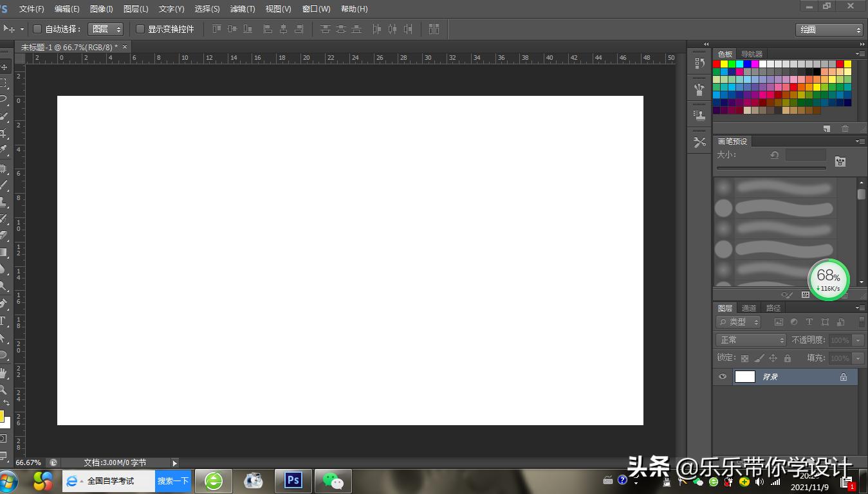
Task: Click the 搜索一下 button in the taskbar
Action: (173, 480)
